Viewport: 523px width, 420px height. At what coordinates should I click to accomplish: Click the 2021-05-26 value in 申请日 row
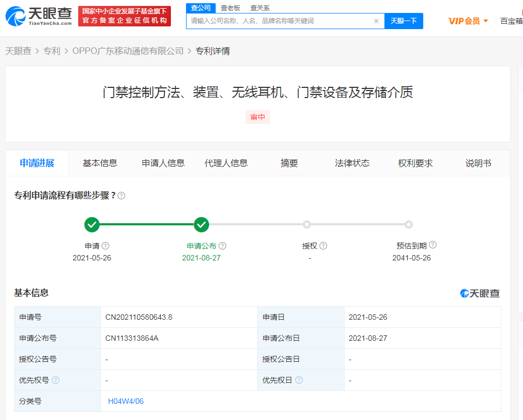pyautogui.click(x=368, y=317)
